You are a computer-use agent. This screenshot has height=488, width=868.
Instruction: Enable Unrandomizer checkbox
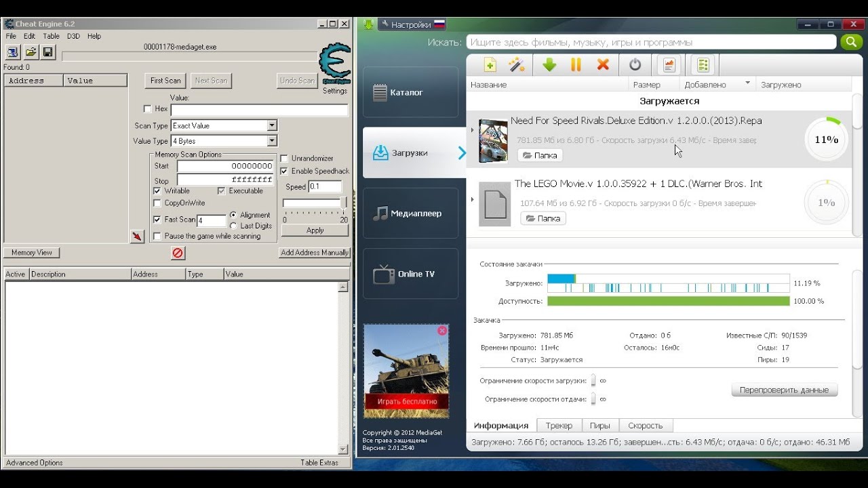[284, 159]
